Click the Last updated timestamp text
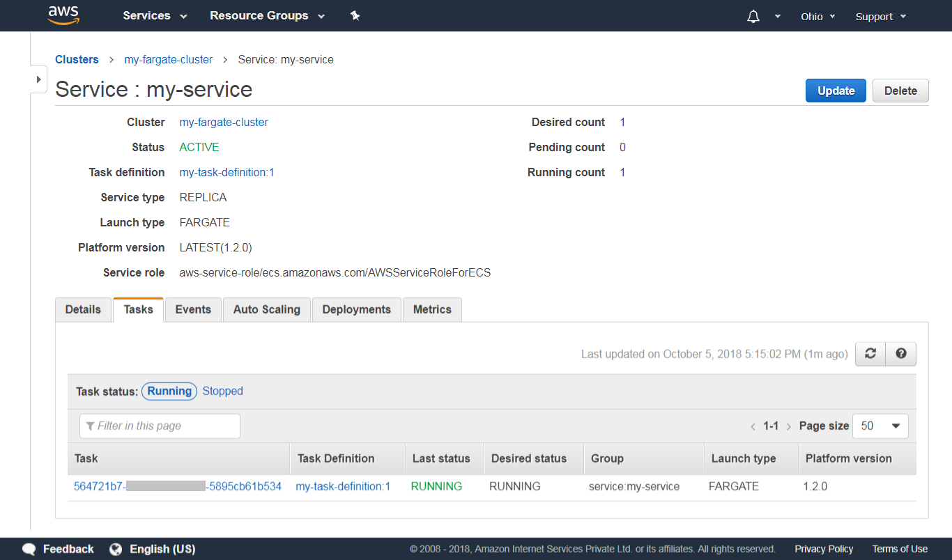This screenshot has height=560, width=952. pos(714,355)
